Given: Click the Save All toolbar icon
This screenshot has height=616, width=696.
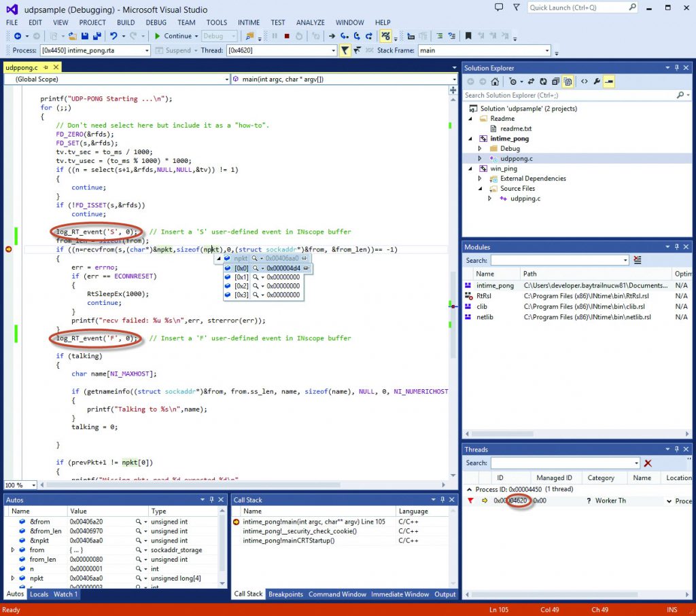Looking at the screenshot, I should 97,36.
